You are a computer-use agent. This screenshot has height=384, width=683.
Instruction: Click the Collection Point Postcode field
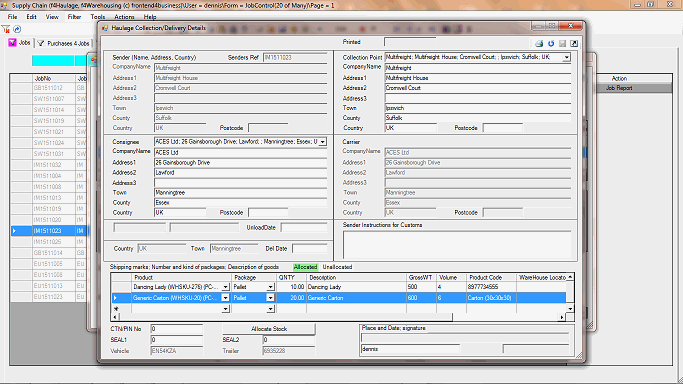pyautogui.click(x=503, y=128)
